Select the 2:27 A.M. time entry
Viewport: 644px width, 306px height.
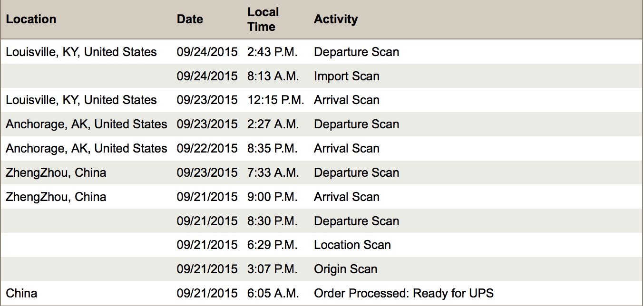(x=273, y=124)
